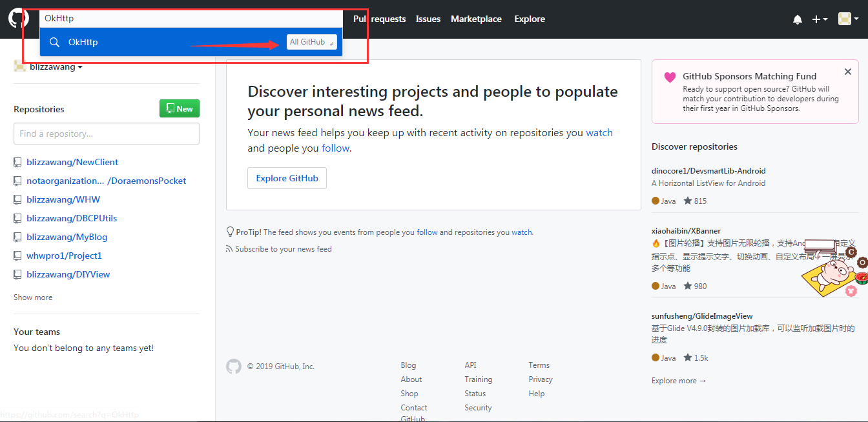Click the 980 stars count

click(695, 286)
